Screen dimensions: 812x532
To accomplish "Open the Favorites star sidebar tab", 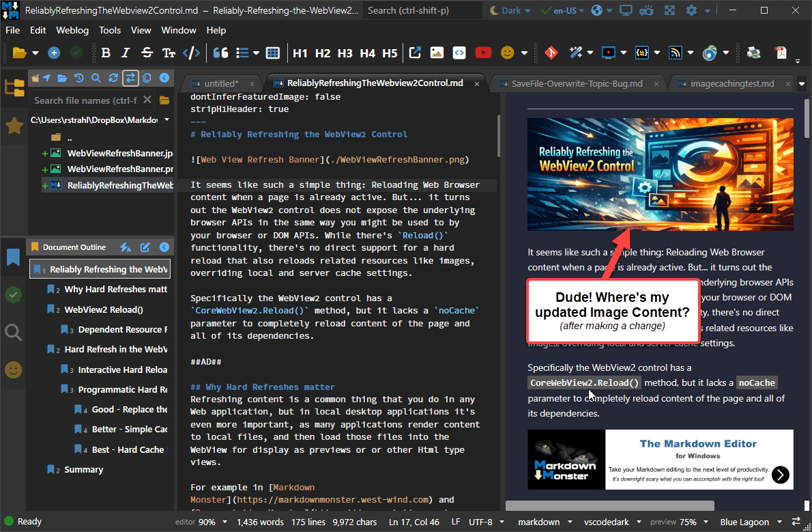I will click(x=14, y=125).
